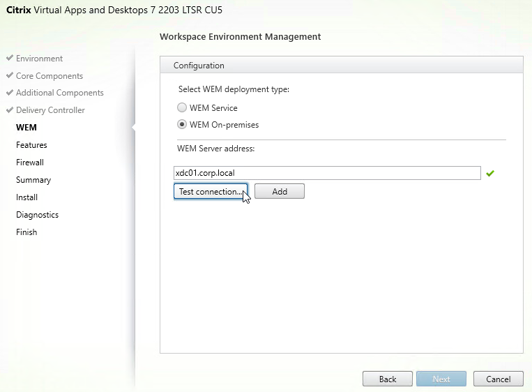Click the Environment step checkmark icon
Viewport: 532px width, 392px height.
pyautogui.click(x=10, y=58)
